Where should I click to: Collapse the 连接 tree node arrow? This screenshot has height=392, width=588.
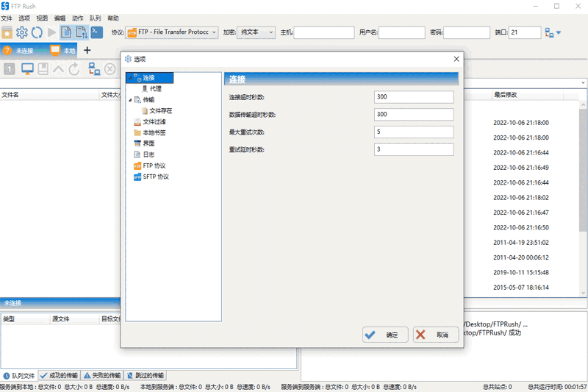[130, 78]
